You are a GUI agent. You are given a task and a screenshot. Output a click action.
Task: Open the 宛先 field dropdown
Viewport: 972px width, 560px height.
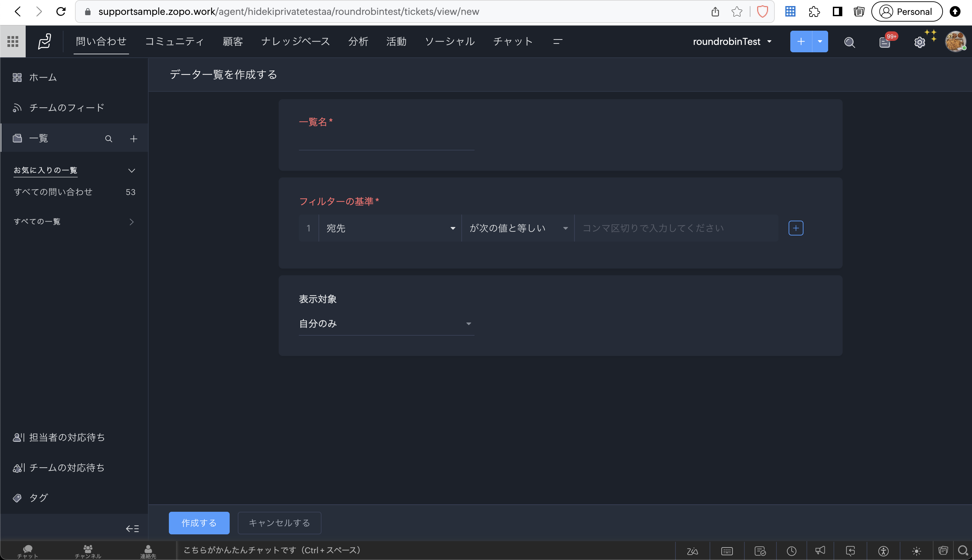pyautogui.click(x=390, y=228)
